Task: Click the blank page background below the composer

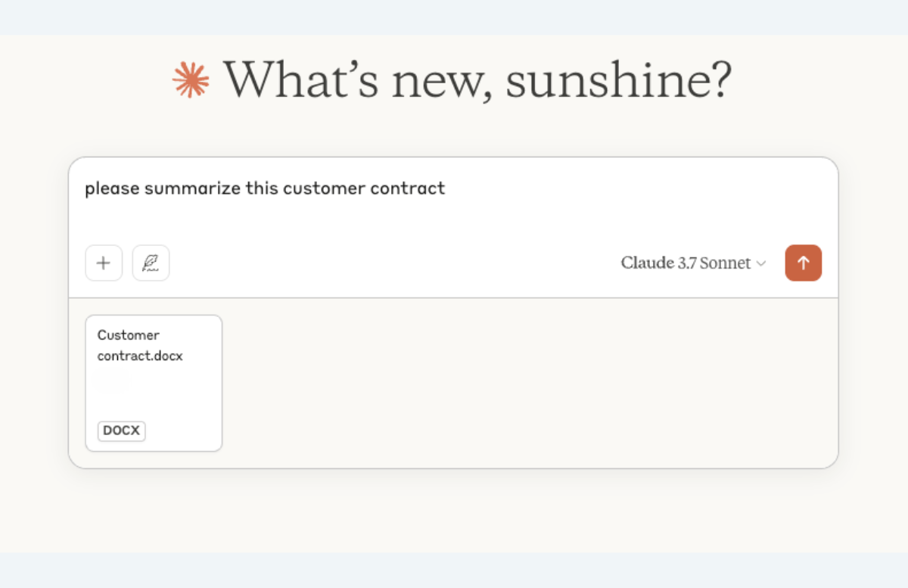Action: click(x=454, y=512)
